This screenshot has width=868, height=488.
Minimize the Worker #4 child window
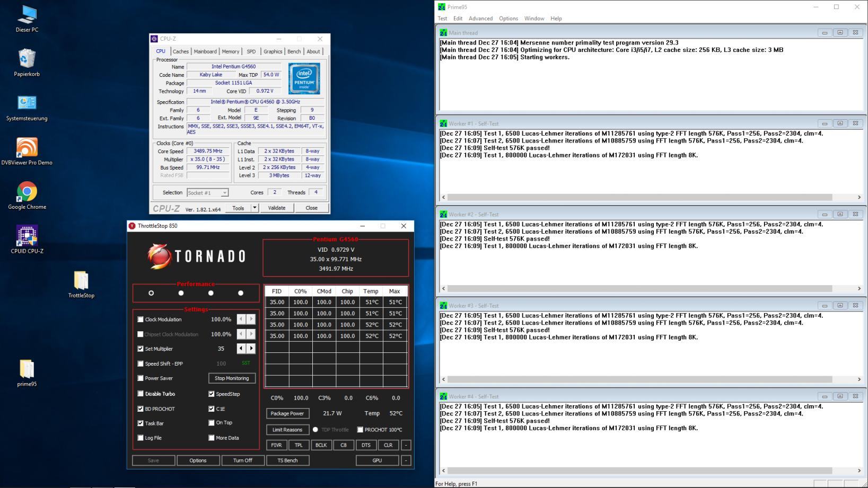[x=825, y=396]
